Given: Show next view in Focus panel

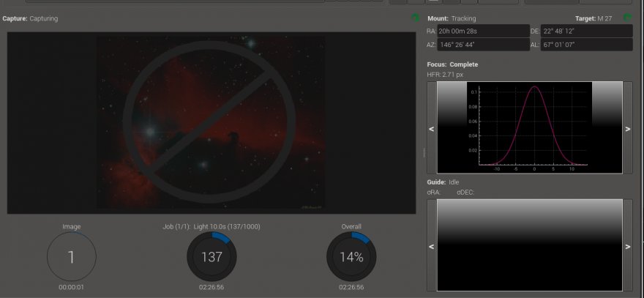Looking at the screenshot, I should click(x=628, y=128).
